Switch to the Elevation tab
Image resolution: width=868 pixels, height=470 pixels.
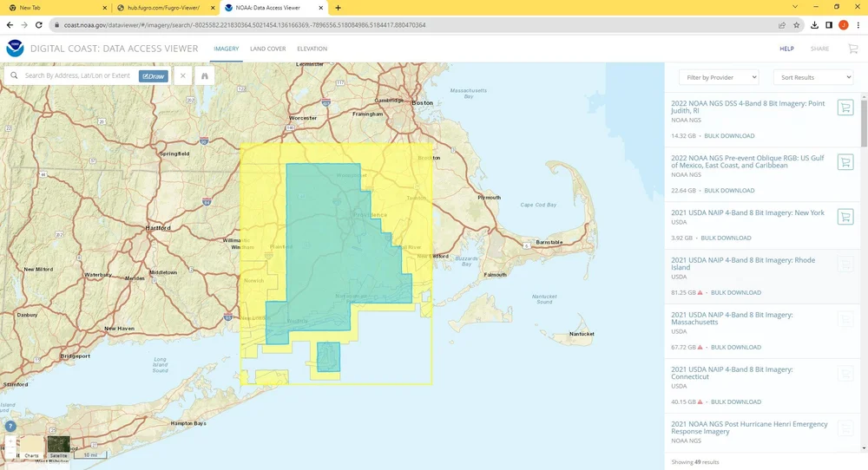(312, 49)
